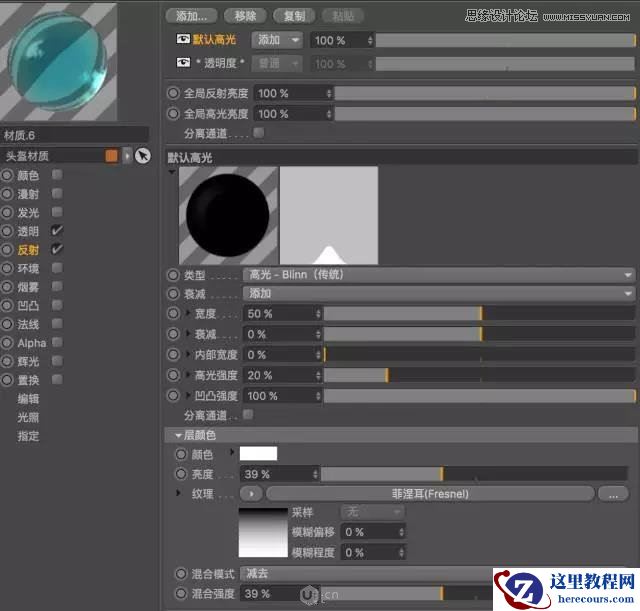Toggle visibility eye of 默认高光 layer
640x611 pixels.
point(183,39)
